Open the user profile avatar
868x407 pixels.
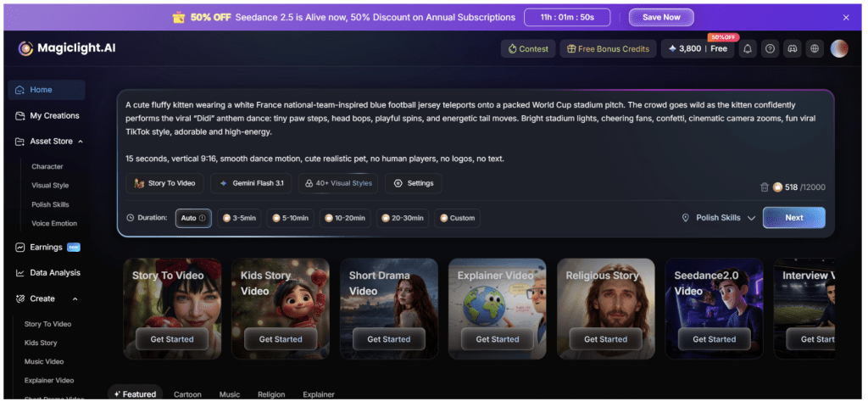839,48
